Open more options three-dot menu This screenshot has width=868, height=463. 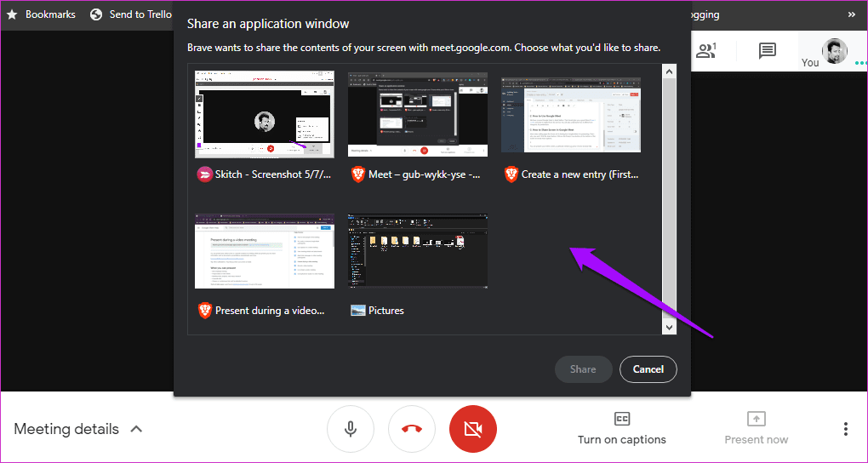[845, 429]
